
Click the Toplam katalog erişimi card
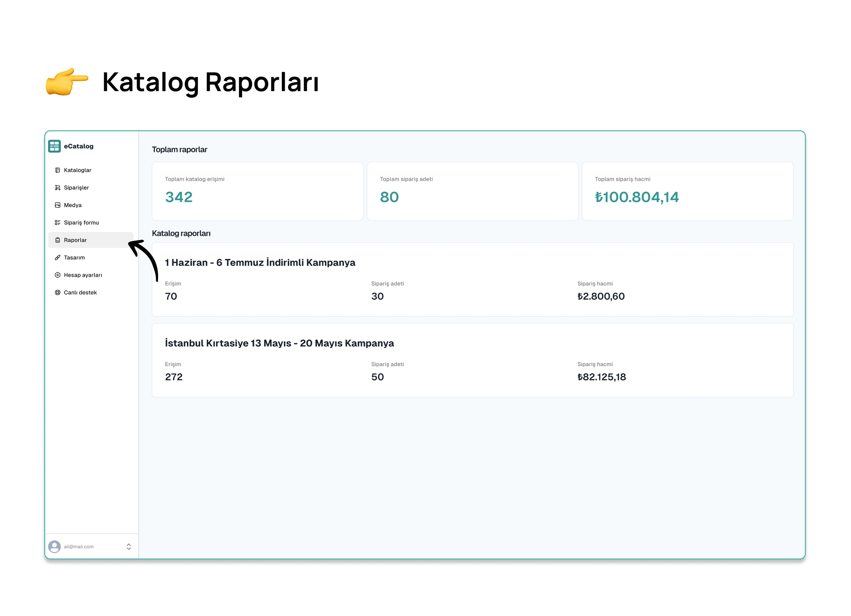257,191
